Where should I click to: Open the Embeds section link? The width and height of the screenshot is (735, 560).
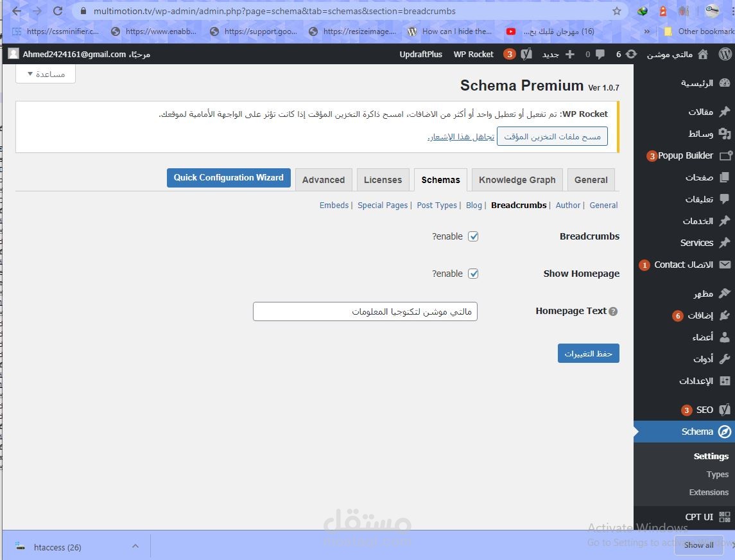click(x=334, y=205)
